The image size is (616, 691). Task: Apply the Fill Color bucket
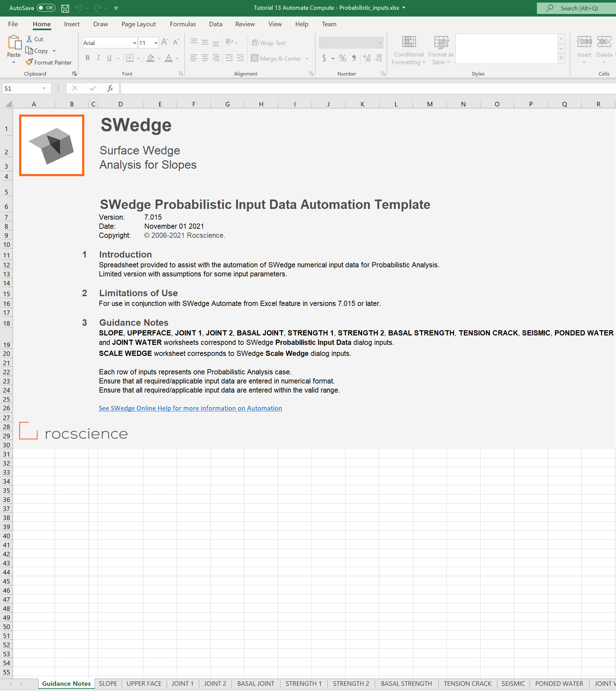point(151,58)
